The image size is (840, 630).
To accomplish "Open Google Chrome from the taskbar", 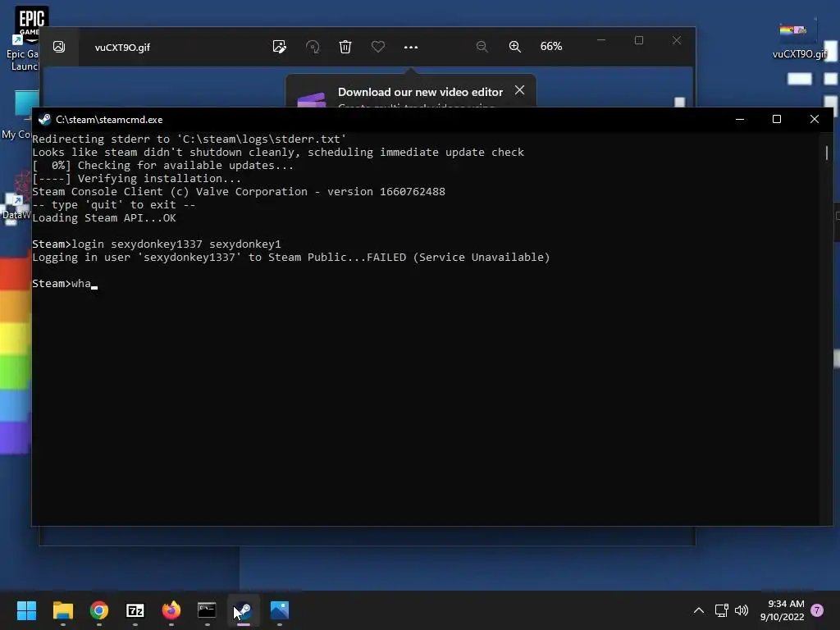I will click(99, 610).
